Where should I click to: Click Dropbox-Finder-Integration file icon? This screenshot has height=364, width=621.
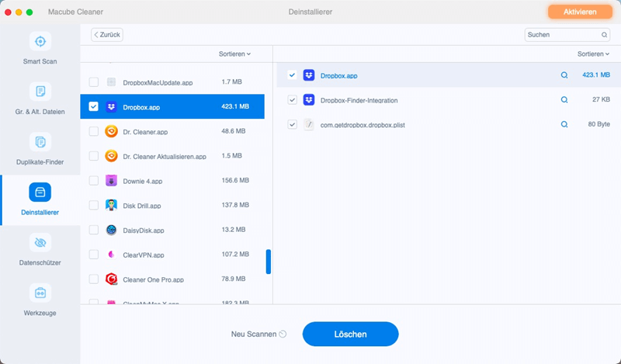point(309,99)
